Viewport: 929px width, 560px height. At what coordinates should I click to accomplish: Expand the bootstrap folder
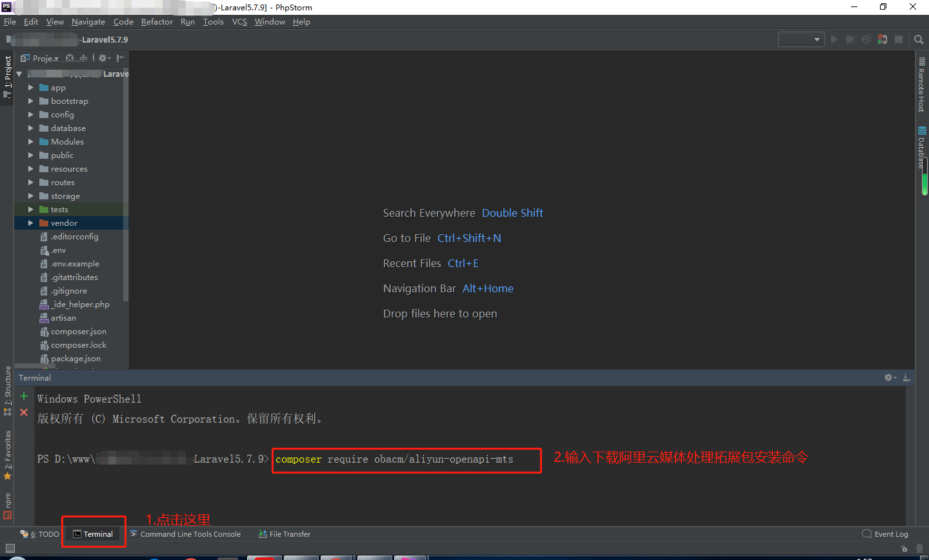[30, 101]
